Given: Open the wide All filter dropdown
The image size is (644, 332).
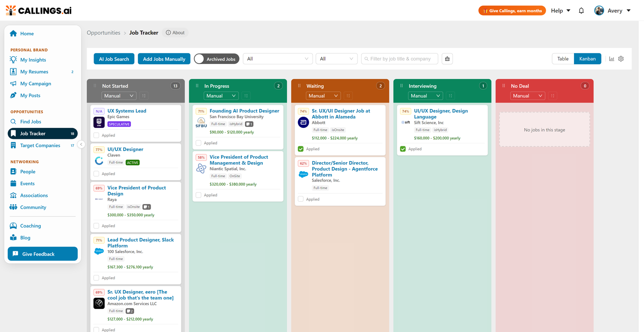Looking at the screenshot, I should (278, 59).
